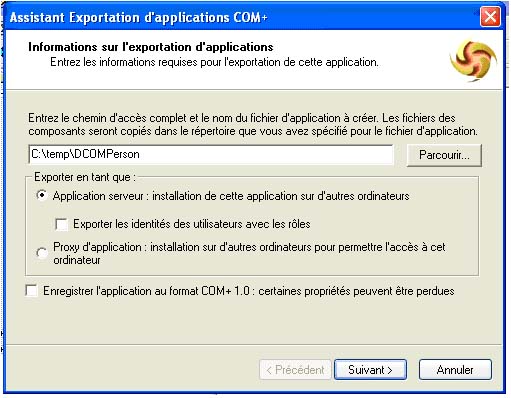The image size is (511, 398).
Task: Open file browser with Parcourir button
Action: 444,155
